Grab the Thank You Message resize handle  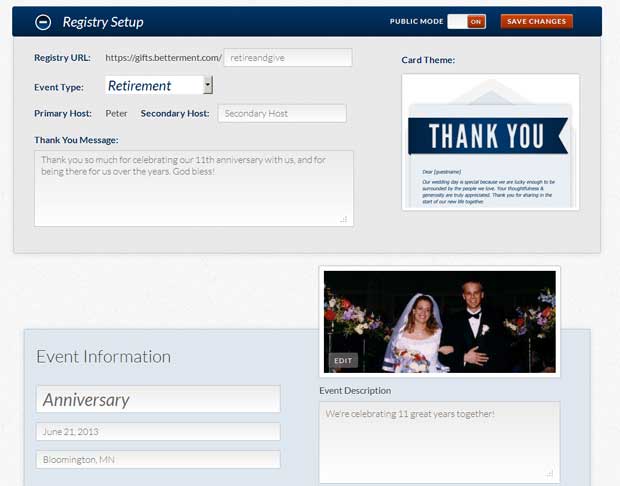click(x=344, y=219)
